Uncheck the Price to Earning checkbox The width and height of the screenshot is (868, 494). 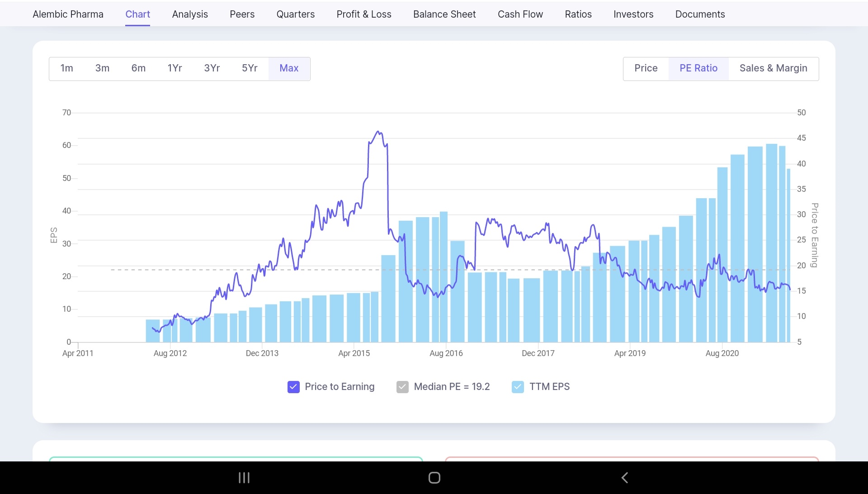tap(293, 387)
